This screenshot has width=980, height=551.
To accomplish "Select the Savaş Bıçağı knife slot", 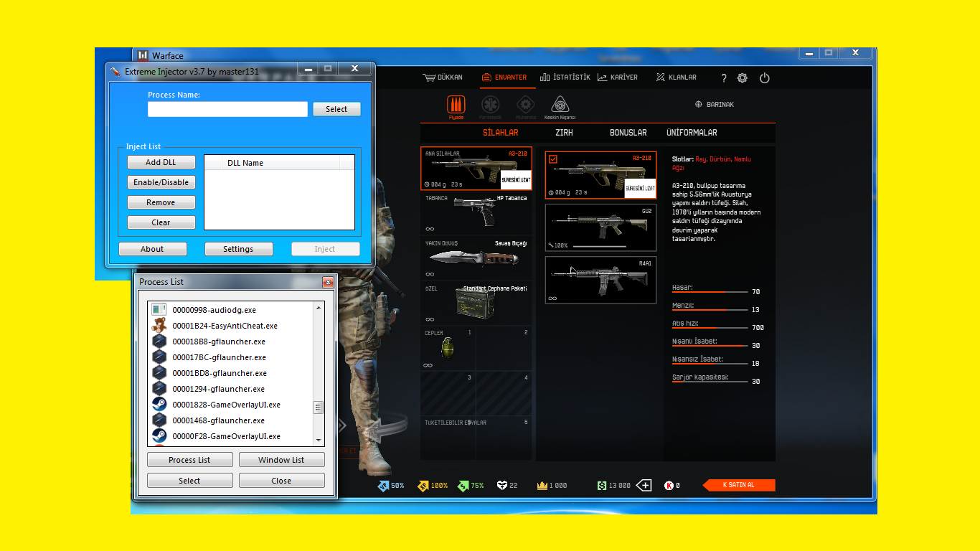I will point(476,259).
